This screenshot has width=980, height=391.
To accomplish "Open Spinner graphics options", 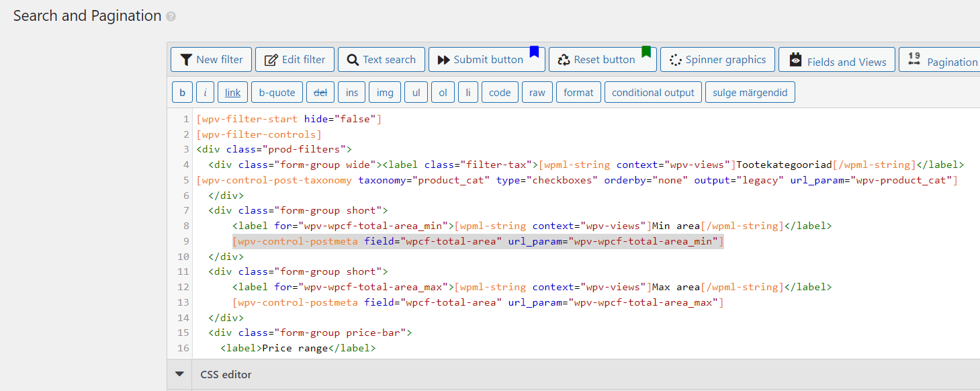I will 717,59.
